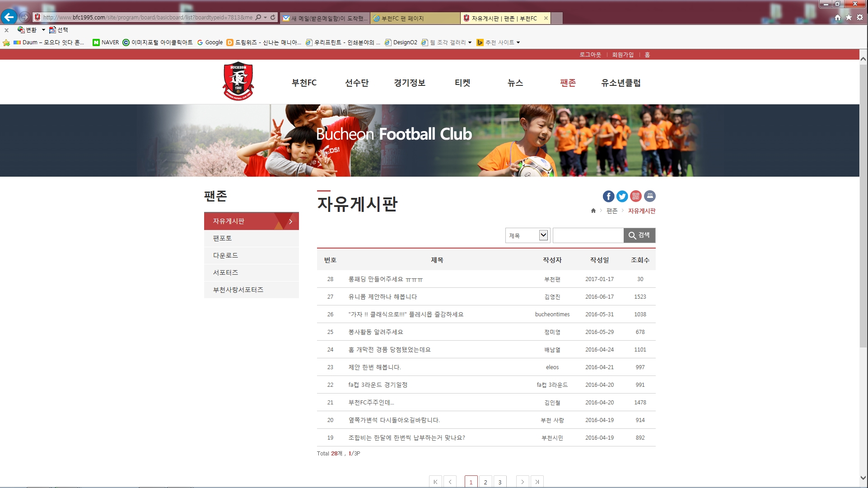Open the 변환 dropdown arrow
Screen dimensions: 868x488
coord(43,30)
